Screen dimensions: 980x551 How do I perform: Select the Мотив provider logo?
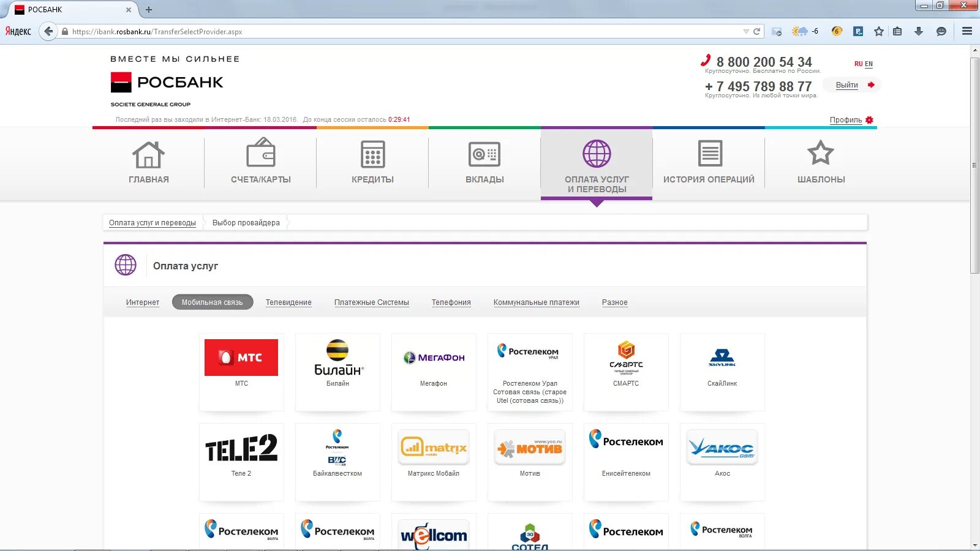(530, 448)
